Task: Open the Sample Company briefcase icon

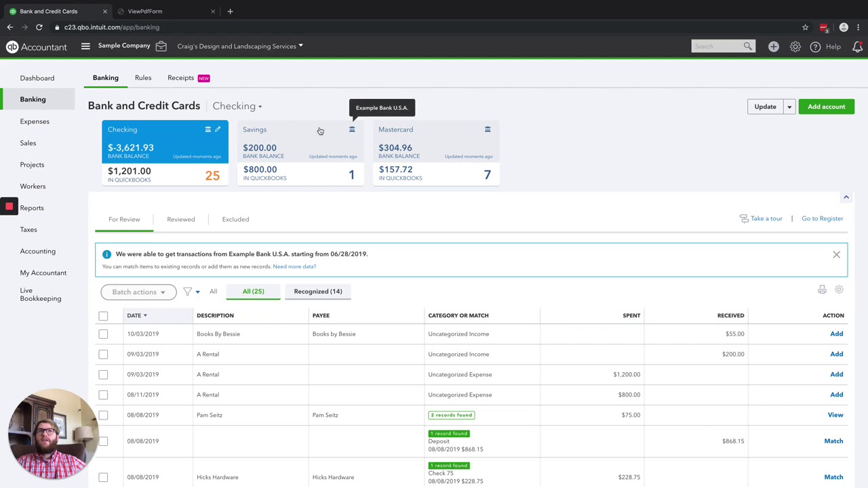Action: click(x=161, y=46)
